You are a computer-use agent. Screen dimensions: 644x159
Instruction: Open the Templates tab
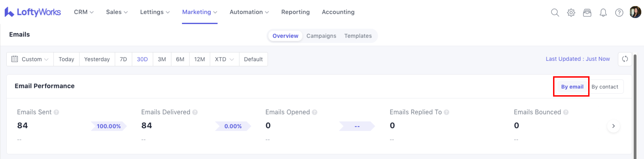[x=358, y=36]
